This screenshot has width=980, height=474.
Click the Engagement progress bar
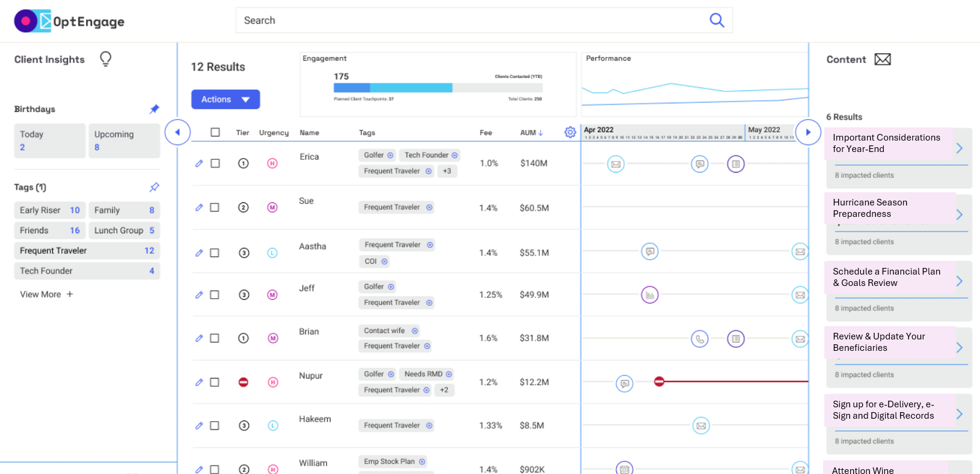click(438, 88)
